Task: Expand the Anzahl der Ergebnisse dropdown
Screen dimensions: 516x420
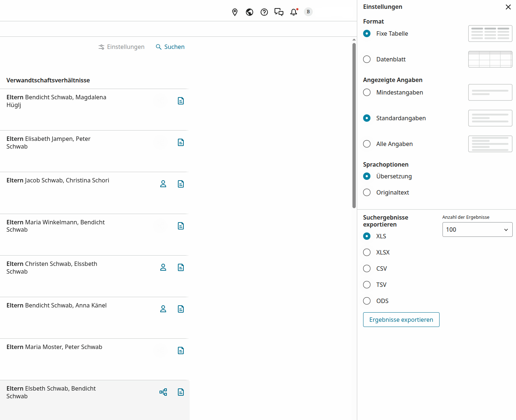Action: click(x=477, y=229)
